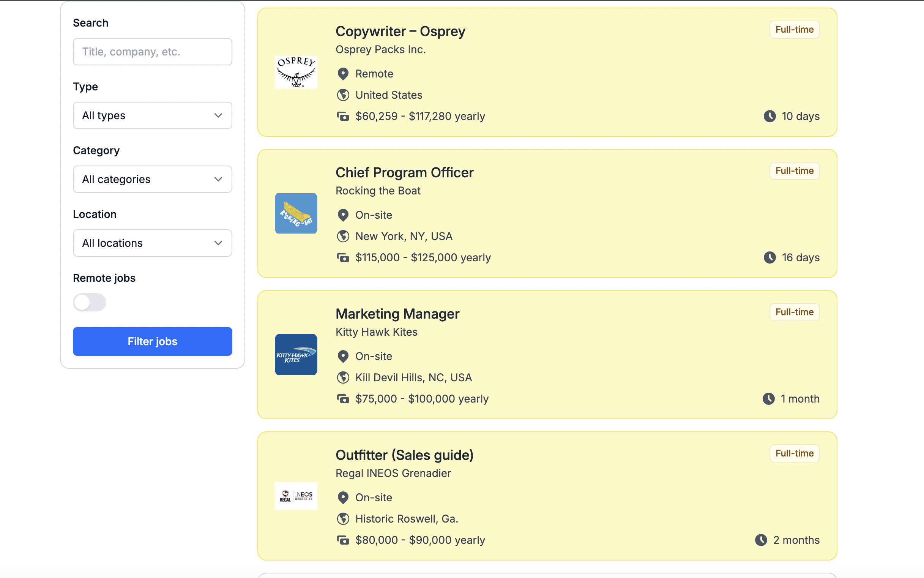924x578 pixels.
Task: Click the globe icon next to United States
Action: click(343, 95)
